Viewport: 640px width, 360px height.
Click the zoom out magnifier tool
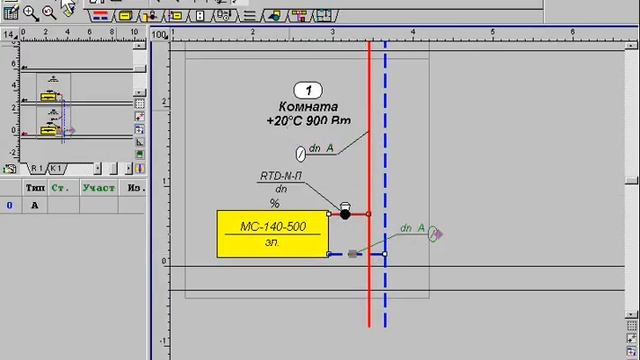pos(49,13)
